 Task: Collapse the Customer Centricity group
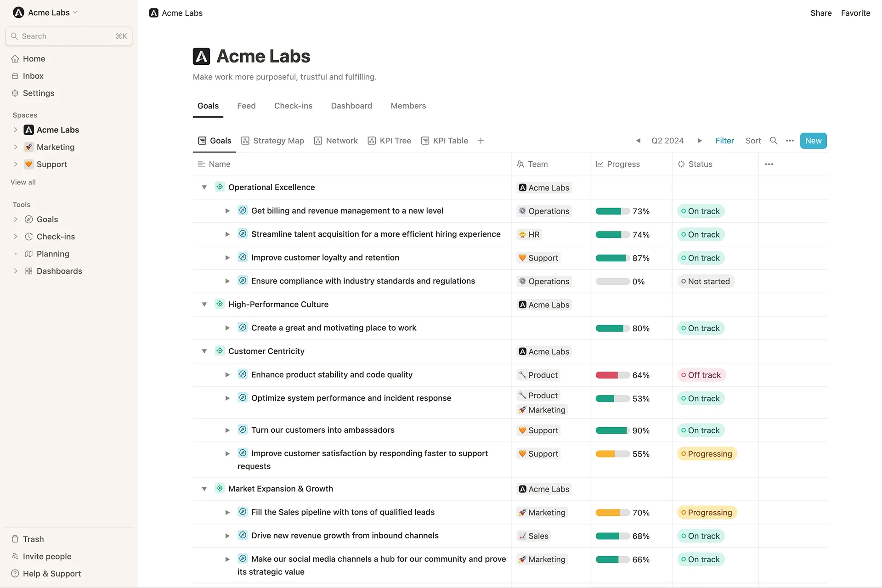204,351
